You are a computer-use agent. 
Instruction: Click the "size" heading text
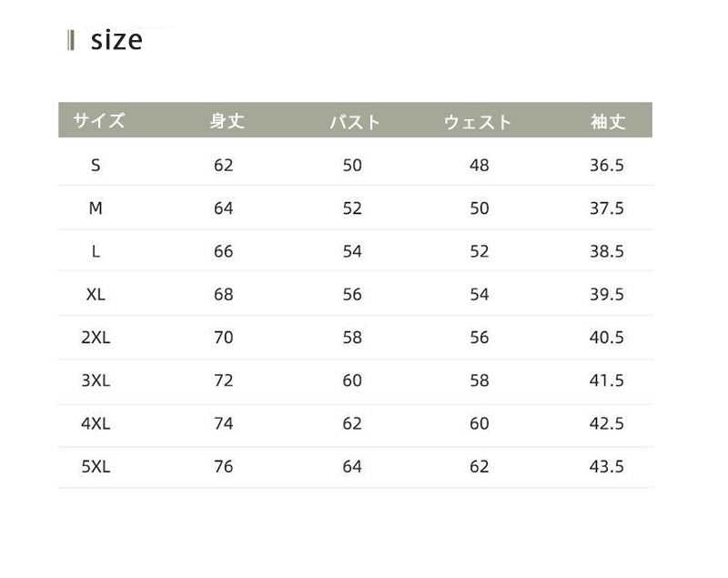[x=116, y=40]
